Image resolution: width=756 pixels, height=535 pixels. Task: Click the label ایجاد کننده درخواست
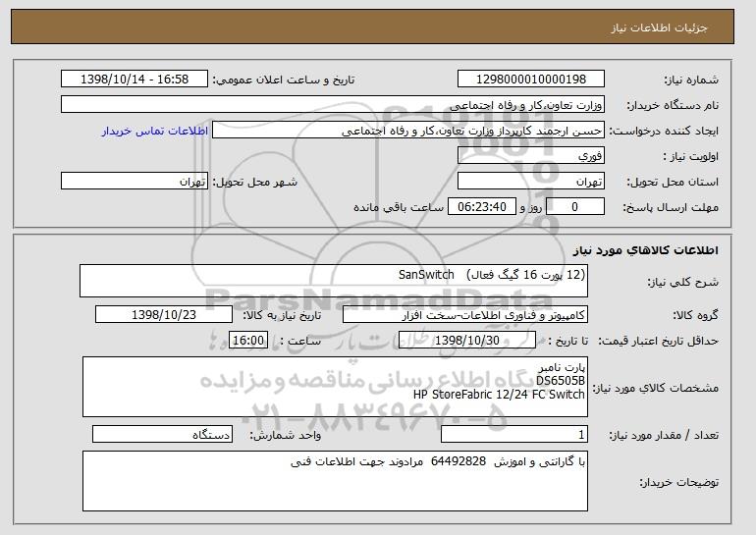pyautogui.click(x=664, y=131)
